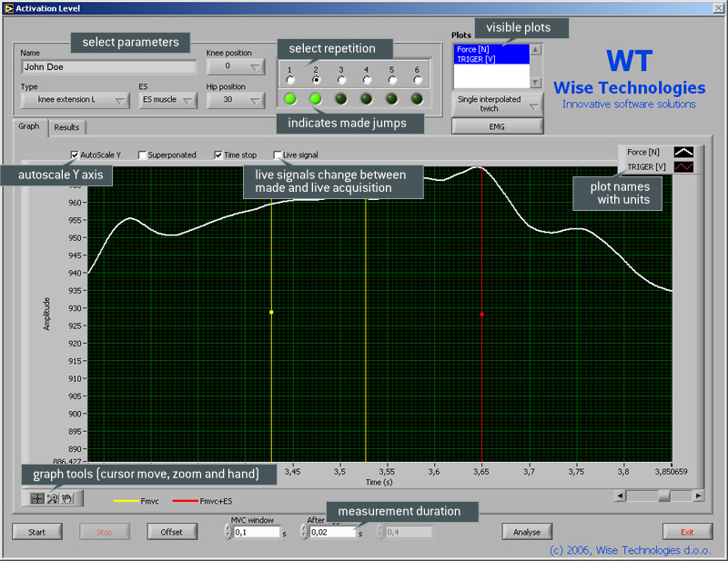Viewport: 728px width, 561px height.
Task: Select repetition 4 radio button
Action: (x=368, y=80)
